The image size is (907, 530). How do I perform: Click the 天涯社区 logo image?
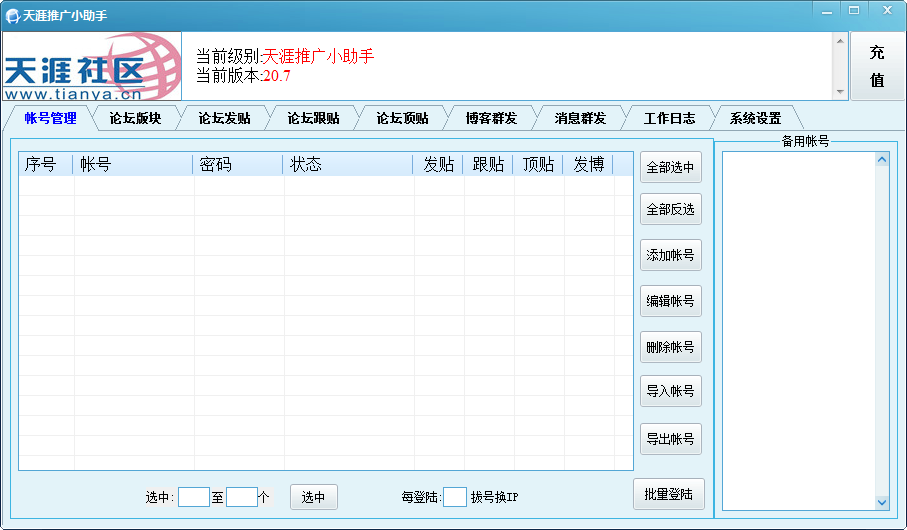pos(92,67)
